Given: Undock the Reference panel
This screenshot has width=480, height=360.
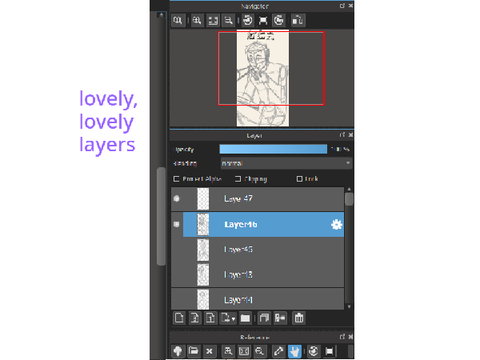Looking at the screenshot, I should [x=342, y=337].
